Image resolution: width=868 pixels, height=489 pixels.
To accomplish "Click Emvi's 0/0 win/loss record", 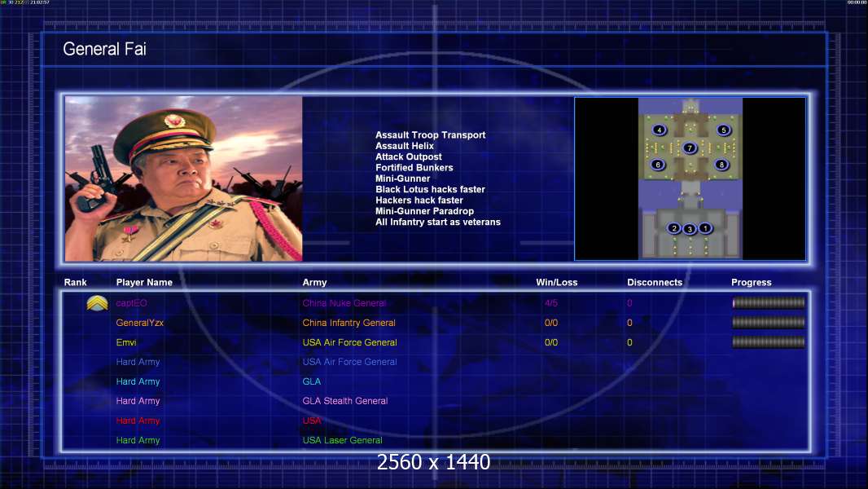I will pos(550,342).
